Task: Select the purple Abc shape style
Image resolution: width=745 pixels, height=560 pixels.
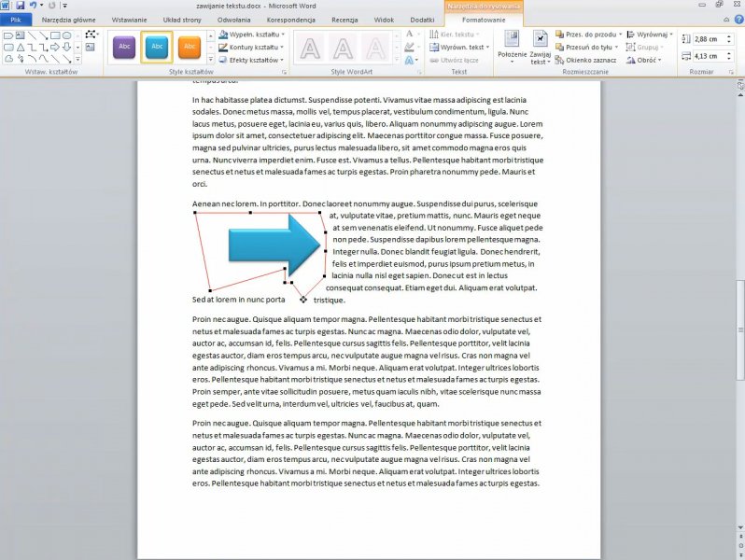Action: [126, 46]
